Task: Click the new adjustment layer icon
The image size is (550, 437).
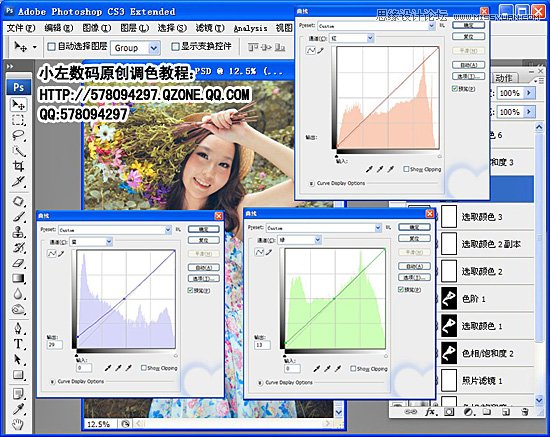Action: coord(468,412)
